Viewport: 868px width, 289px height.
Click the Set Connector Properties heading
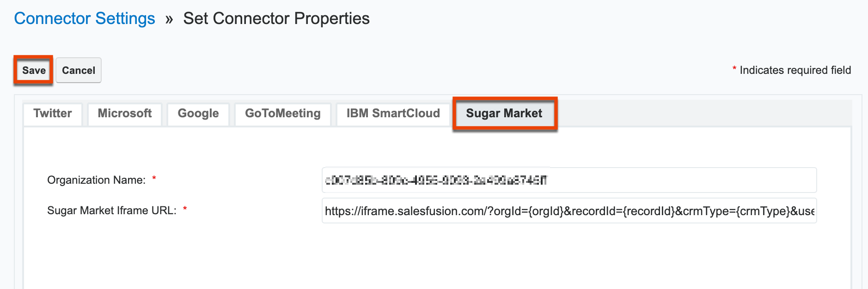[276, 18]
